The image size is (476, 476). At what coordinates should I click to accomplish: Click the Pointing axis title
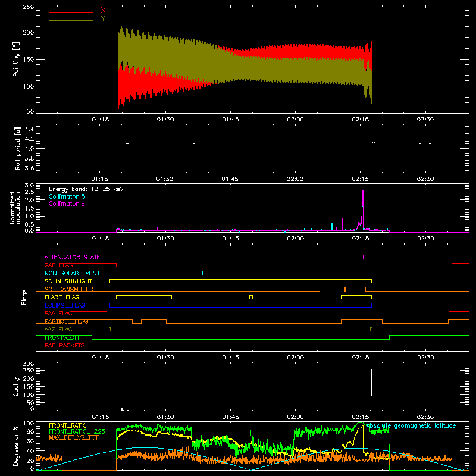(16, 59)
